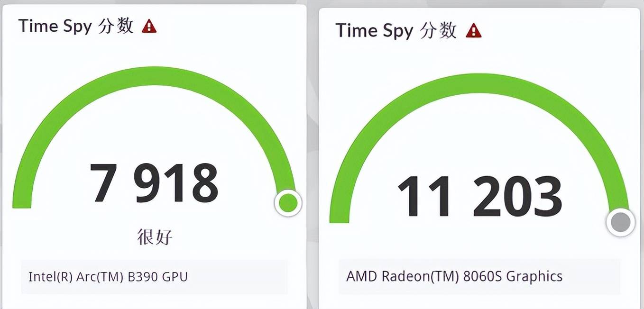
Task: Click the warning icon on the left Time Spy card
Action: (x=149, y=26)
